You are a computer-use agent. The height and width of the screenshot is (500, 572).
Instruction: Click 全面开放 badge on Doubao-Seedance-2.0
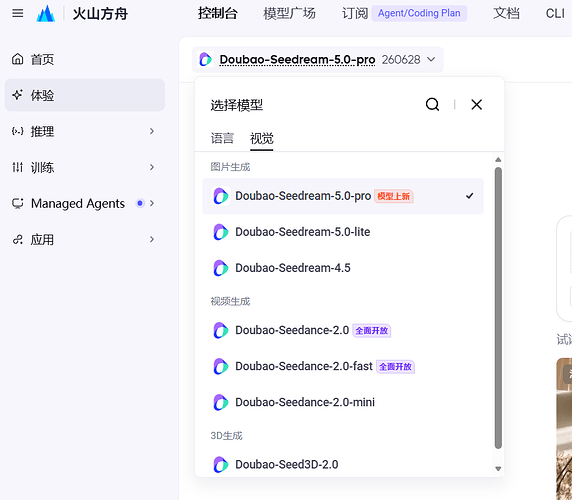[x=371, y=330]
